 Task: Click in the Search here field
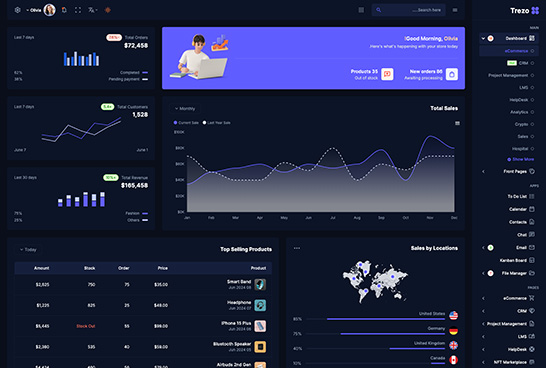(408, 10)
